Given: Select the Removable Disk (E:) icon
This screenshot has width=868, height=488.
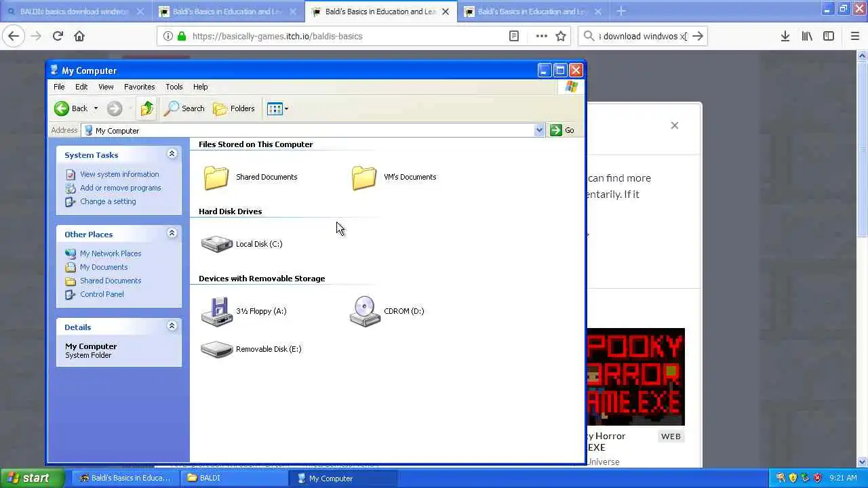Looking at the screenshot, I should pyautogui.click(x=217, y=349).
